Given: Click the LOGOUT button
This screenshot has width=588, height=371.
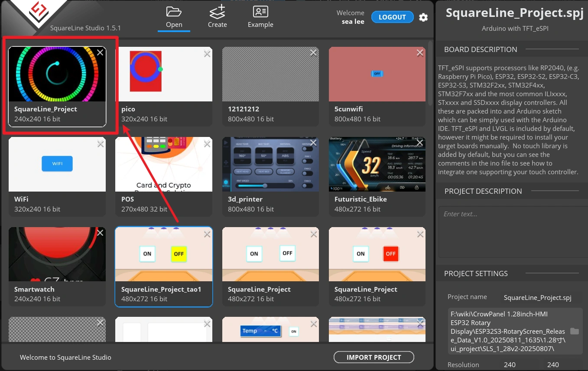Looking at the screenshot, I should tap(392, 17).
